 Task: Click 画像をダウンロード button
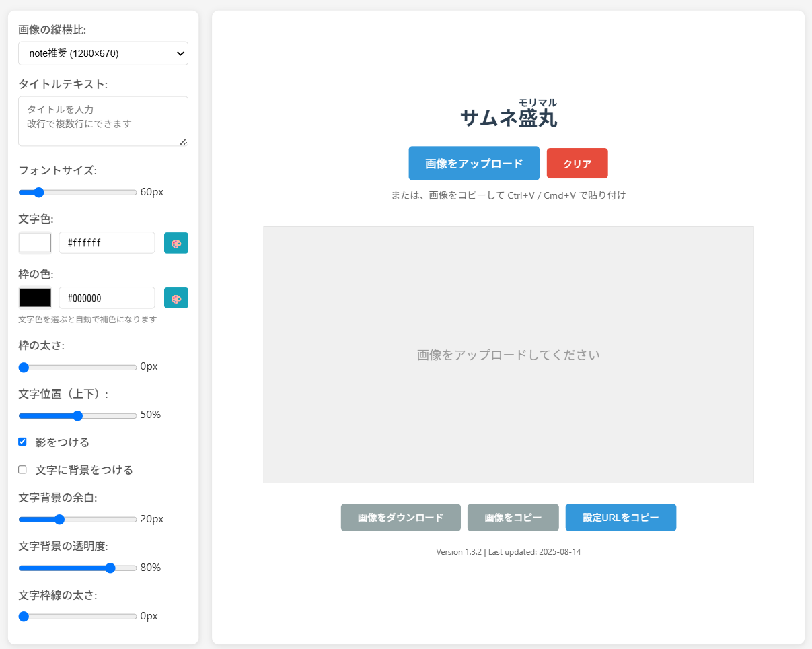point(400,518)
